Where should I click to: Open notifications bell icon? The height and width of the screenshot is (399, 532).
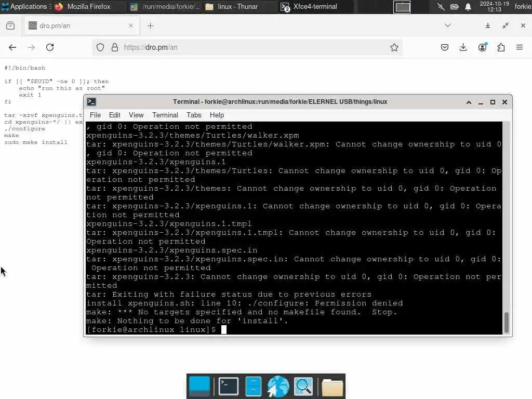468,7
